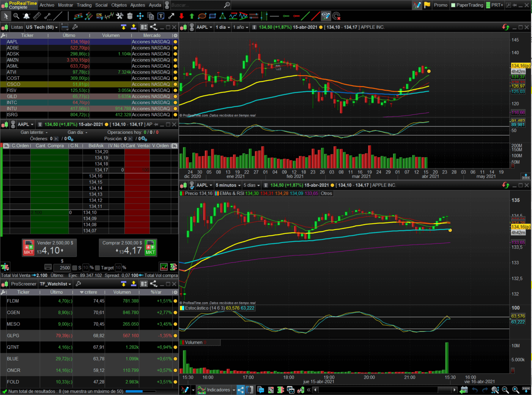The image size is (532, 395).
Task: Open the Mostrar menu
Action: click(66, 5)
